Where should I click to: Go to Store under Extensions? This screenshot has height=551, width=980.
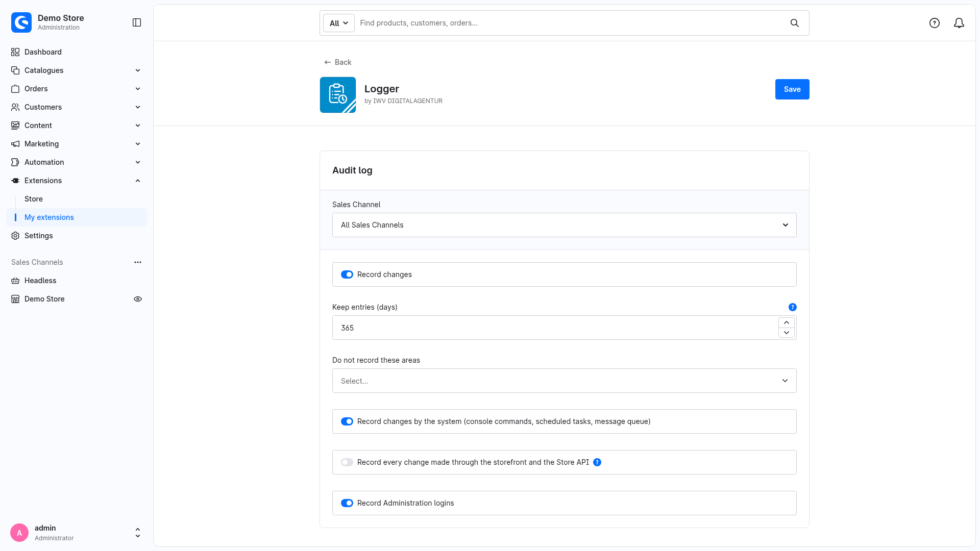coord(34,199)
